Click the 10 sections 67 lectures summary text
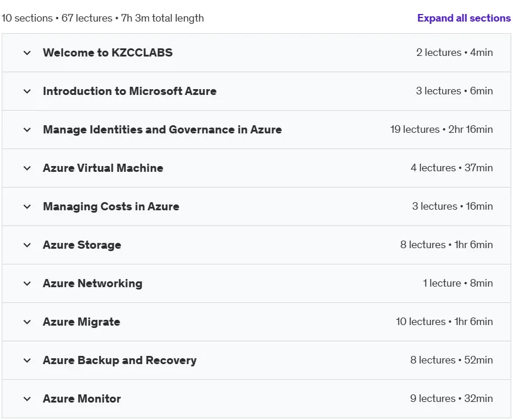513x420 pixels. pos(102,18)
